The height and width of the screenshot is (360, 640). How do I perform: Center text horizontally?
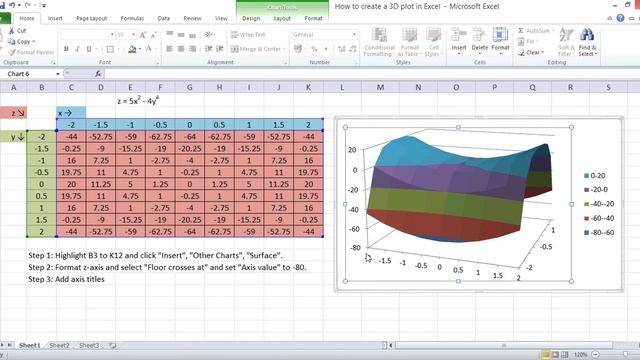181,49
